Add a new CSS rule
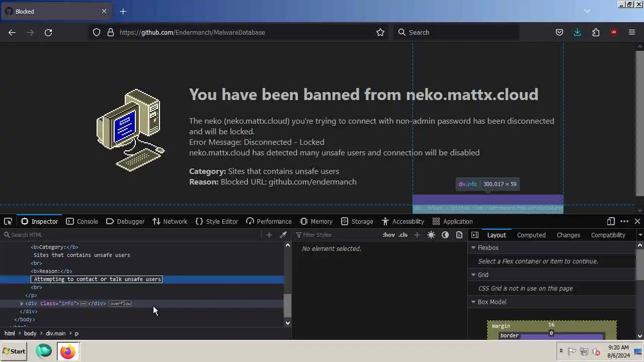The image size is (644, 362). (417, 235)
